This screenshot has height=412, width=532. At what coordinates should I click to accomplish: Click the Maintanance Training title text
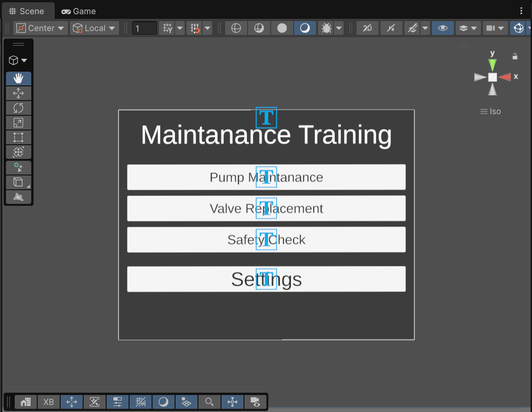[x=266, y=135]
